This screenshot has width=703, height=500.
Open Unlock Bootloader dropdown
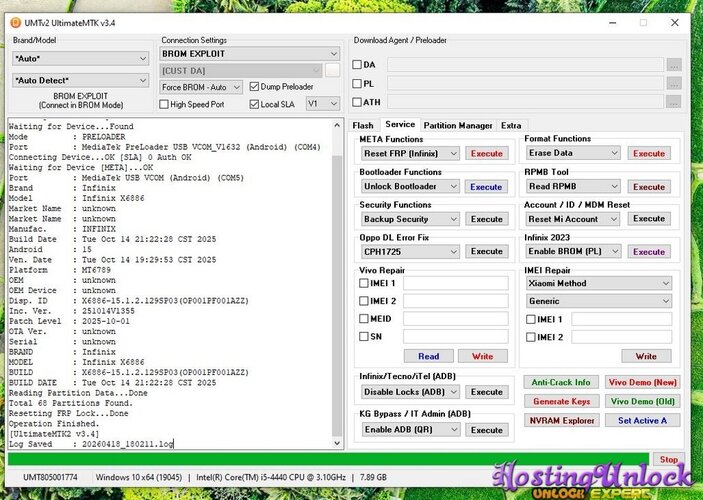click(x=410, y=187)
